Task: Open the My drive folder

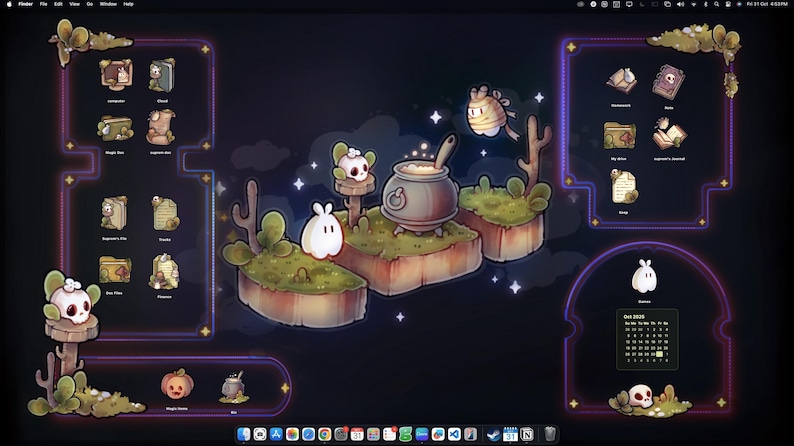Action: click(x=619, y=135)
